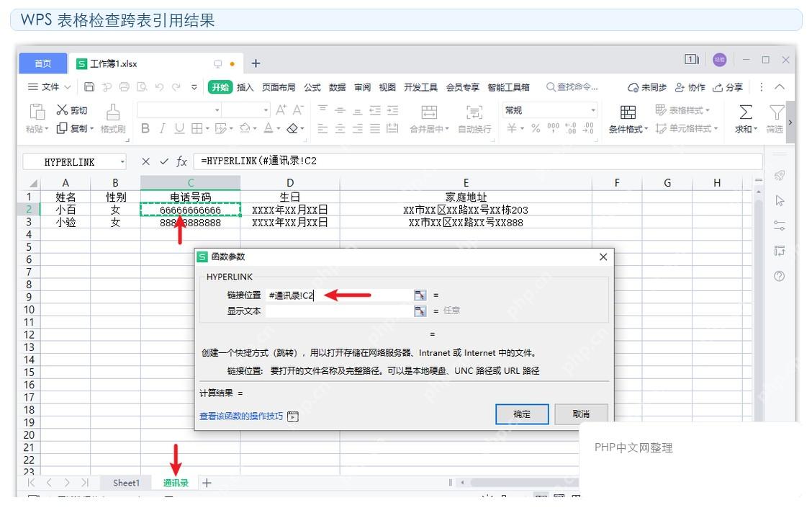
Task: Open the font size dropdown
Action: click(x=266, y=110)
